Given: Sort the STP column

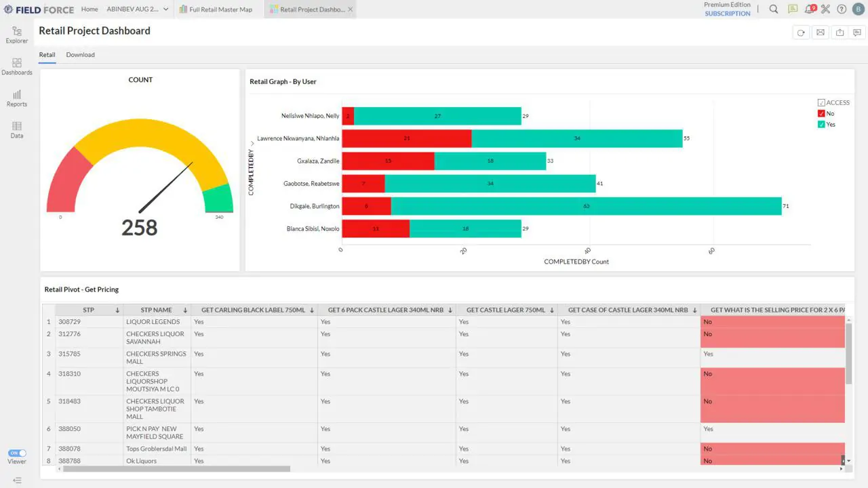Looking at the screenshot, I should click(117, 310).
